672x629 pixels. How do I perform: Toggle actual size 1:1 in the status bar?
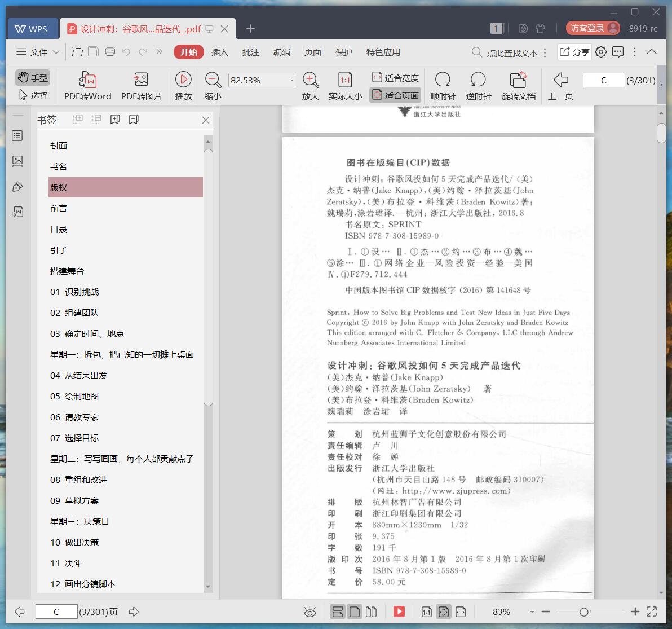[426, 612]
